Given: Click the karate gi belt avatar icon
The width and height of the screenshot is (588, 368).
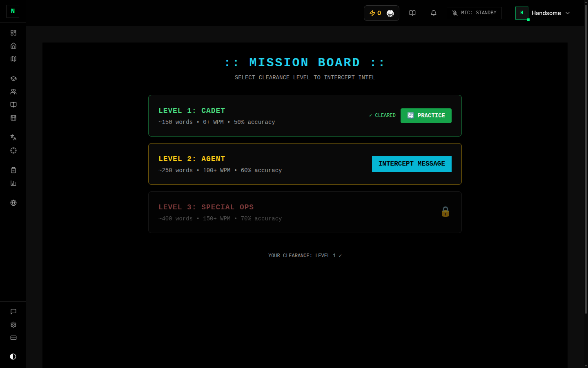Looking at the screenshot, I should coord(390,13).
